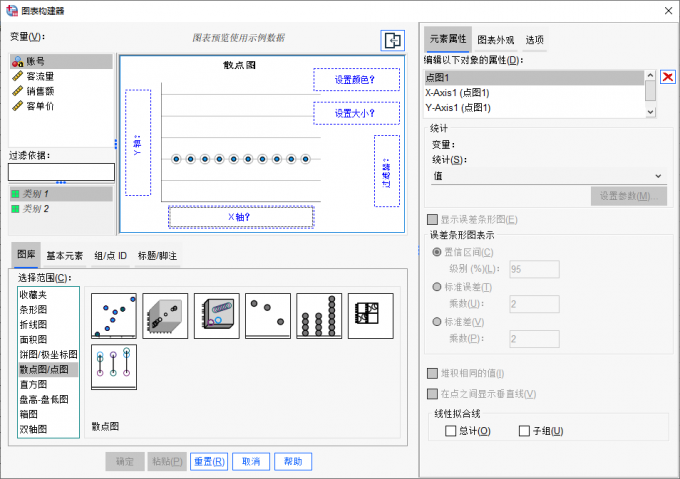The height and width of the screenshot is (479, 680).
Task: Pick the grouped 3D scatter plot thumbnail
Action: (x=216, y=316)
